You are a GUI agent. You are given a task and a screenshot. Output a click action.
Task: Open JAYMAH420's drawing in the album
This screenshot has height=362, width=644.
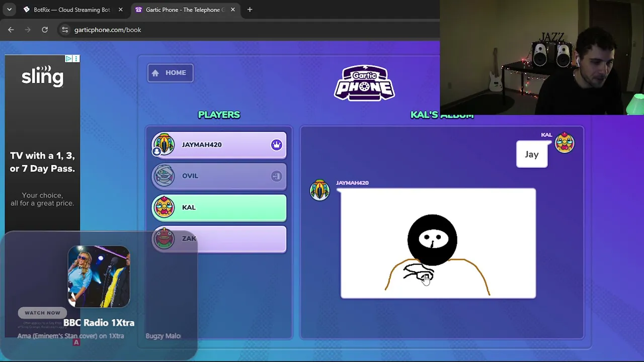438,243
